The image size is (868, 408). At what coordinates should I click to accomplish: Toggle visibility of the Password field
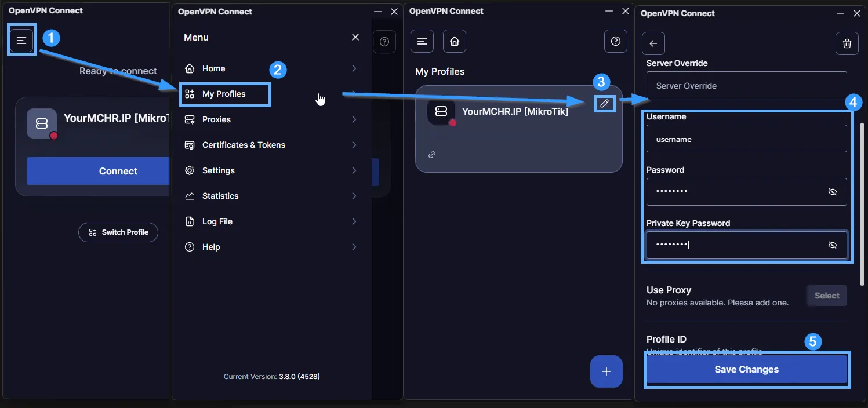coord(833,192)
